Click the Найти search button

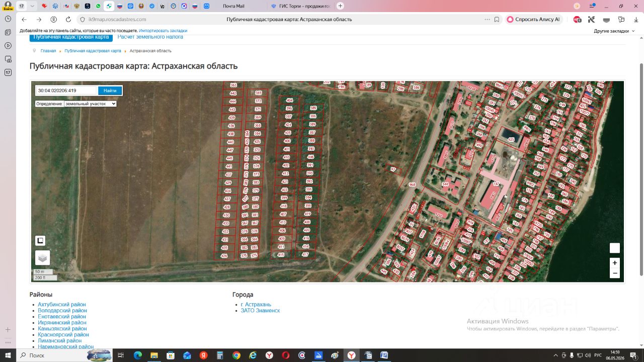coord(110,90)
